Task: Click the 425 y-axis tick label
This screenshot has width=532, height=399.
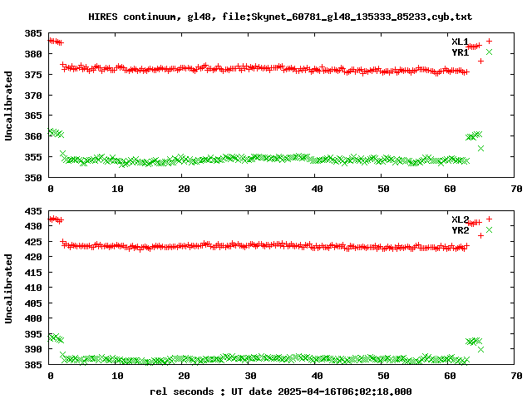Action: coord(33,242)
